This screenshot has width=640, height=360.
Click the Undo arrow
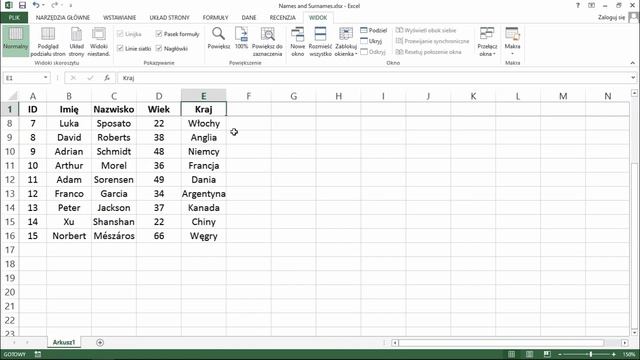pos(36,5)
